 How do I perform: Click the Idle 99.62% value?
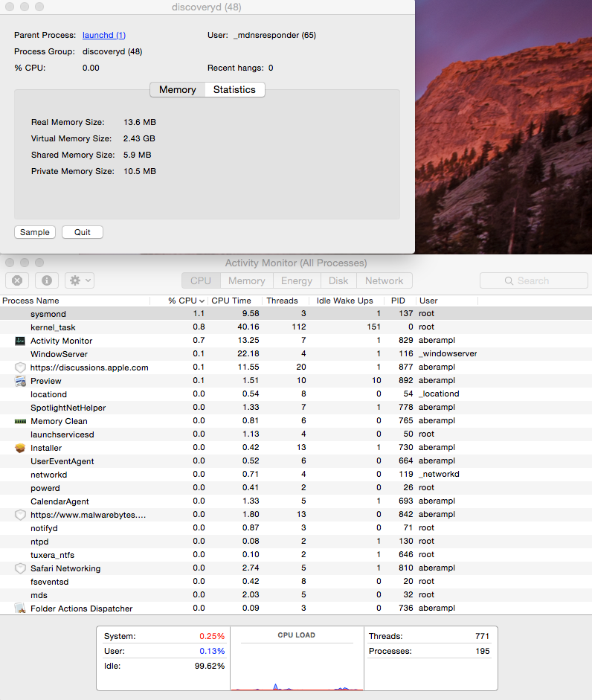(x=210, y=666)
